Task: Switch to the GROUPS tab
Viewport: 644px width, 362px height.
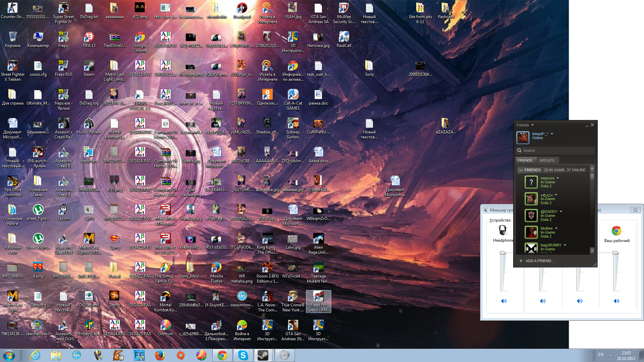Action: 547,160
